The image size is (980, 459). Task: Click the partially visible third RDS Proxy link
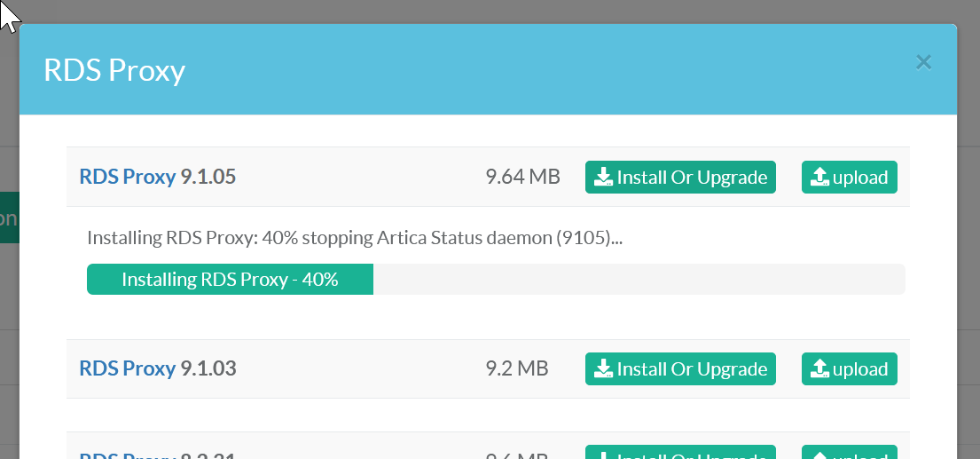pos(128,455)
